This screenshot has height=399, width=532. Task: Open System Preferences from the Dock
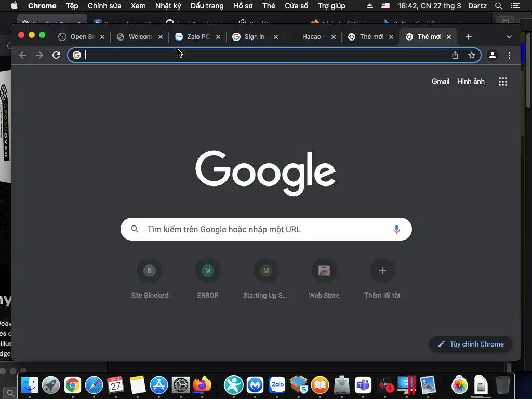click(x=180, y=385)
